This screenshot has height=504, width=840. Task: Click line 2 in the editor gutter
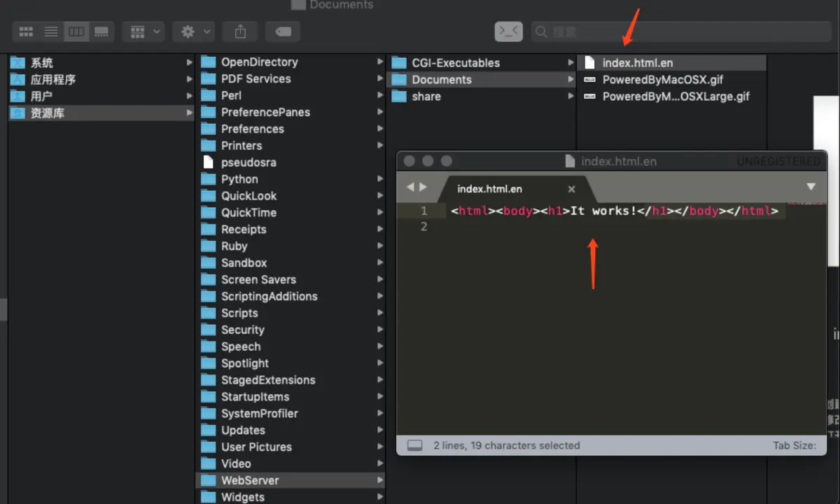pyautogui.click(x=423, y=227)
